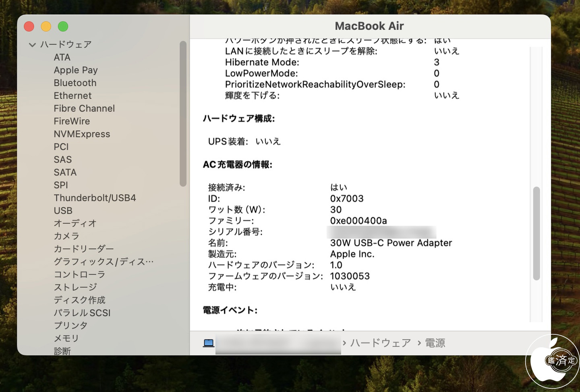Select FireWire in the sidebar
This screenshot has height=392, width=580.
point(72,121)
